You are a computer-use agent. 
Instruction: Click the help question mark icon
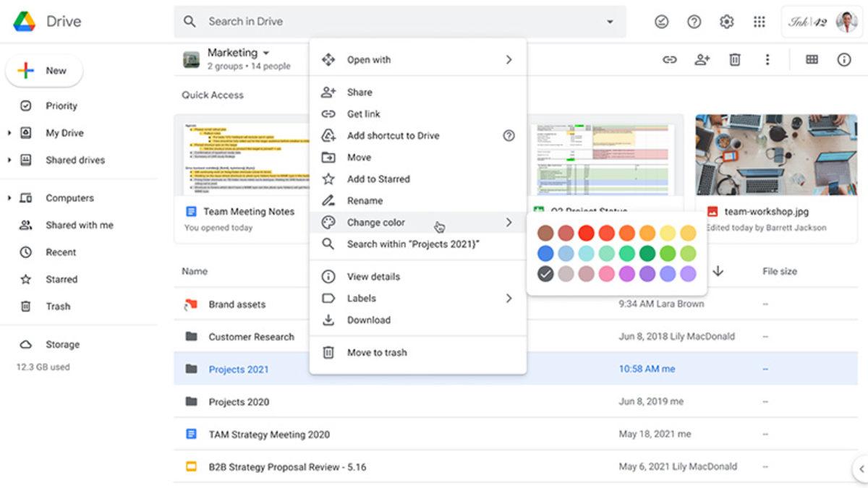tap(694, 21)
